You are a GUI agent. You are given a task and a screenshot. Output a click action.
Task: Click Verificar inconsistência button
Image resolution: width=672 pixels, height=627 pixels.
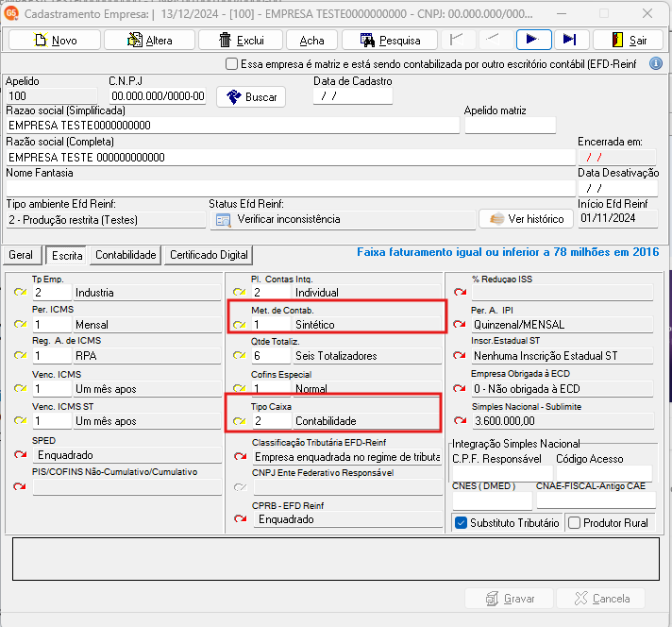click(x=343, y=220)
